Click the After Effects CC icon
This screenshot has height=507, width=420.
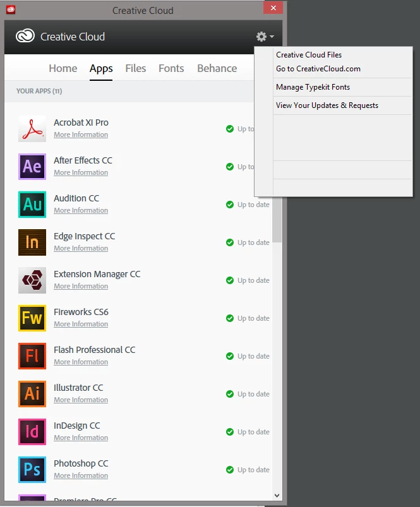pyautogui.click(x=32, y=167)
